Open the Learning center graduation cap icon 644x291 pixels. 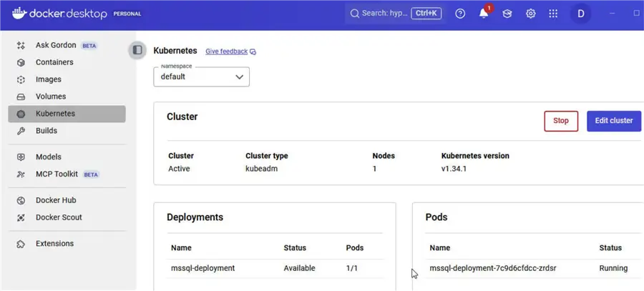(x=507, y=14)
